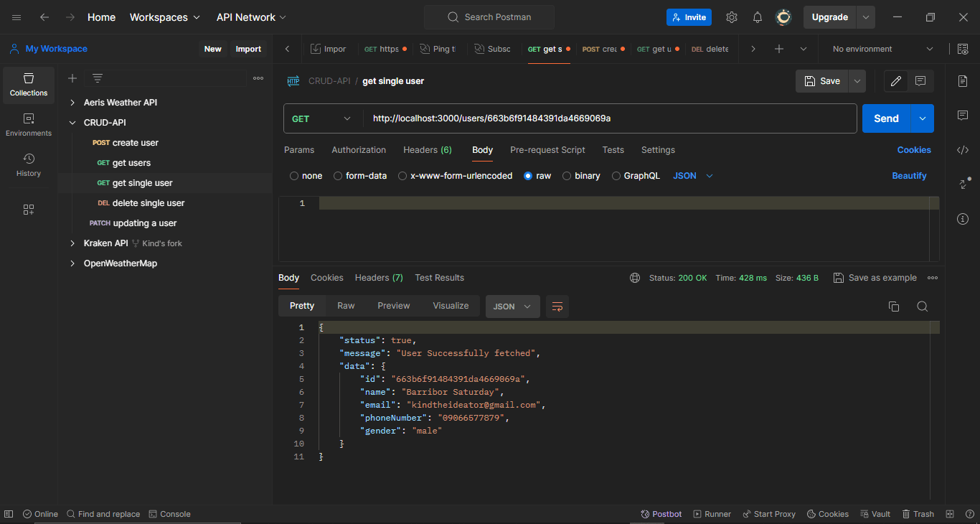Click Save as example
Image resolution: width=980 pixels, height=524 pixels.
875,278
